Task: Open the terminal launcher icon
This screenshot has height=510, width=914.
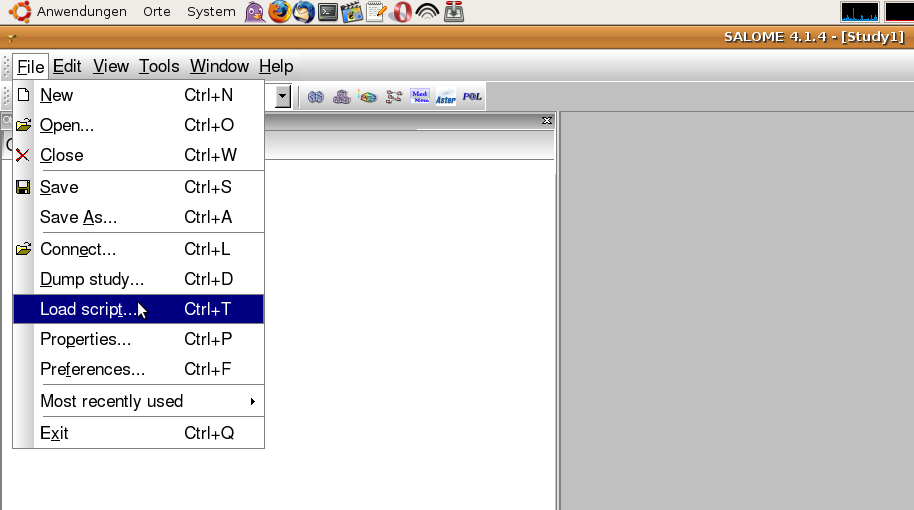Action: coord(328,12)
